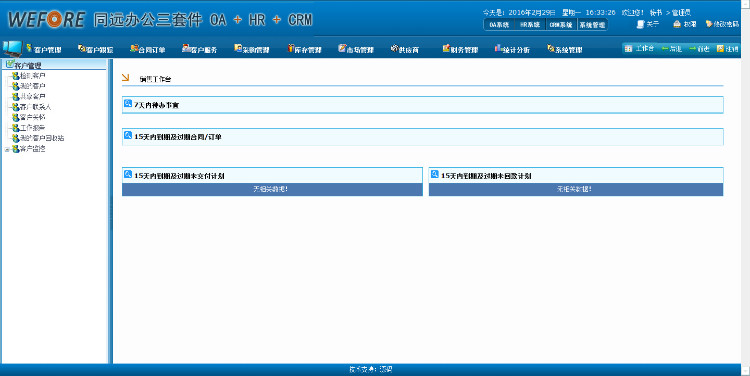Click the 合同订单 navigation icon
750x376 pixels.
coord(134,48)
